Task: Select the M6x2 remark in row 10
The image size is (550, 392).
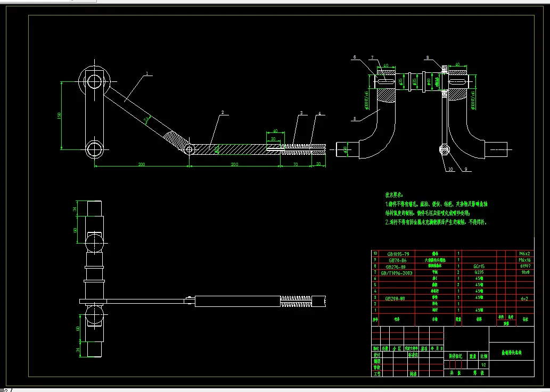Action: (525, 253)
